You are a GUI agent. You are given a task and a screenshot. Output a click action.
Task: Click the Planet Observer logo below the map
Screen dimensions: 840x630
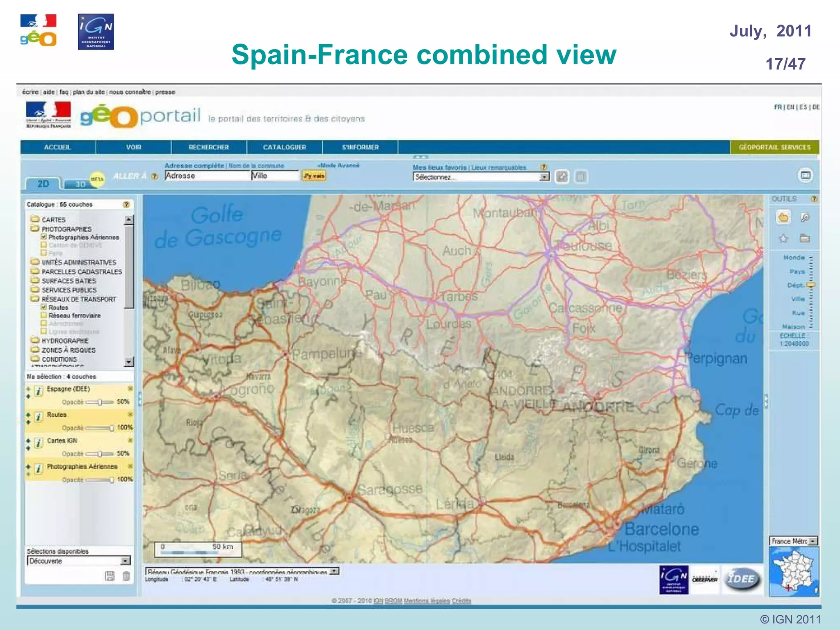click(705, 579)
